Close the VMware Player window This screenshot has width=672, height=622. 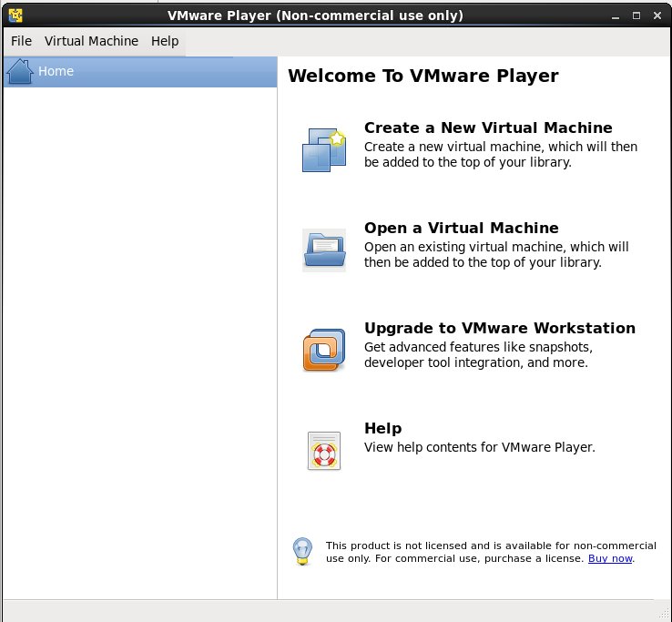[x=657, y=15]
